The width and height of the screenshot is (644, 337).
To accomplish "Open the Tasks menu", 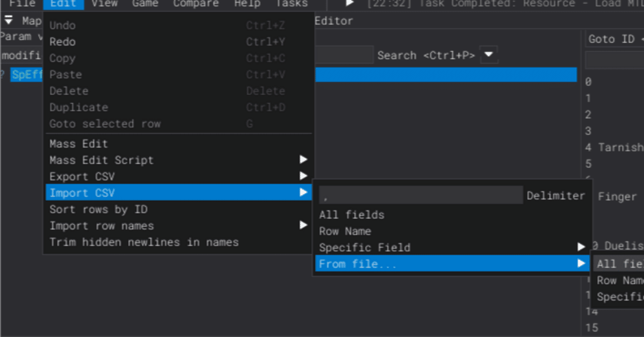I will tap(291, 5).
